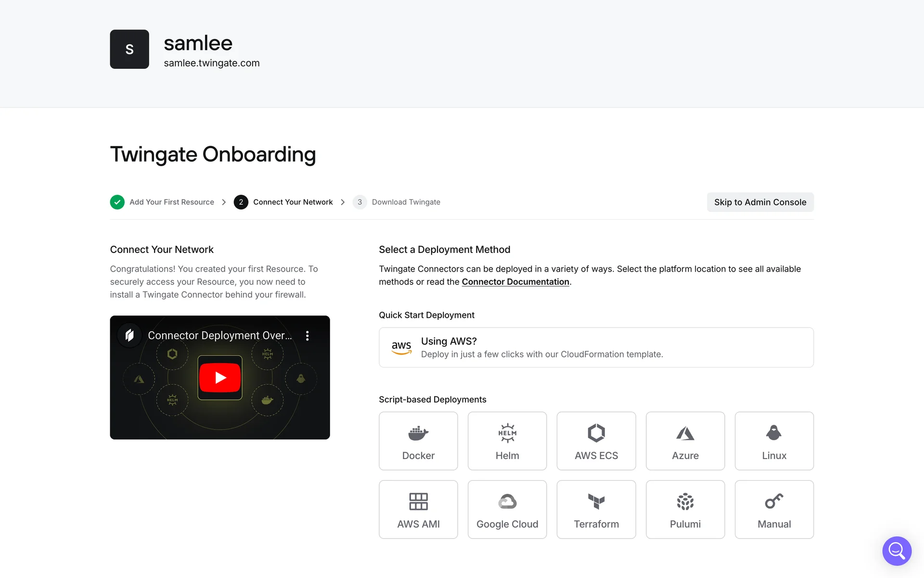Viewport: 924px width, 578px height.
Task: Select the Linux penguin icon
Action: point(773,433)
